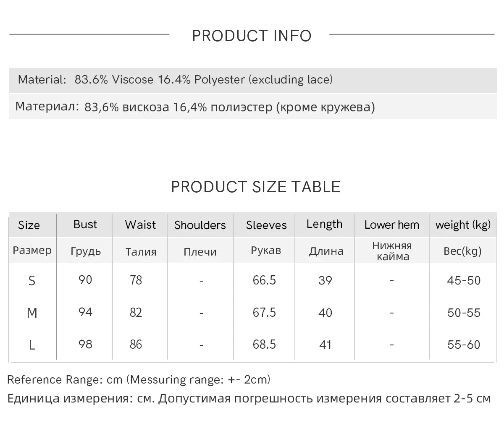
Task: Click the weight (kg) column header
Action: tap(463, 225)
